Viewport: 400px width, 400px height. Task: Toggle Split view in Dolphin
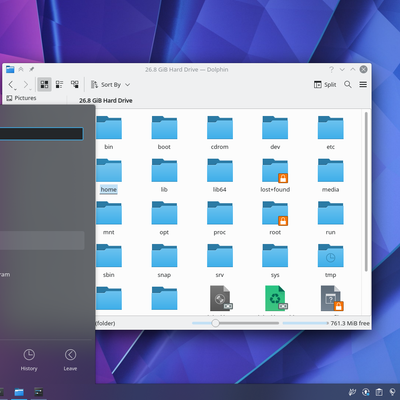[x=325, y=85]
